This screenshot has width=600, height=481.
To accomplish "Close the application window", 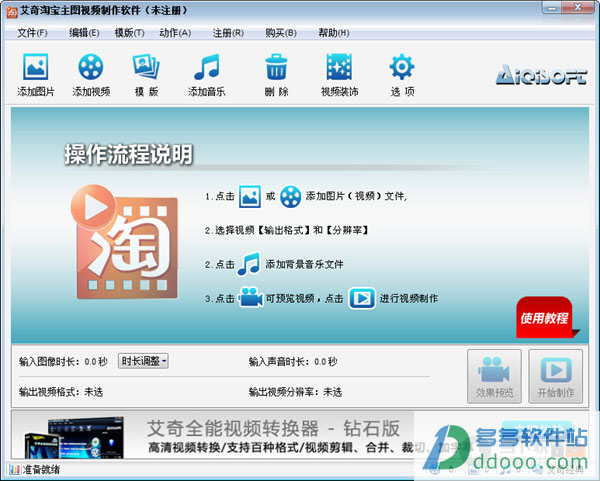I will click(579, 8).
